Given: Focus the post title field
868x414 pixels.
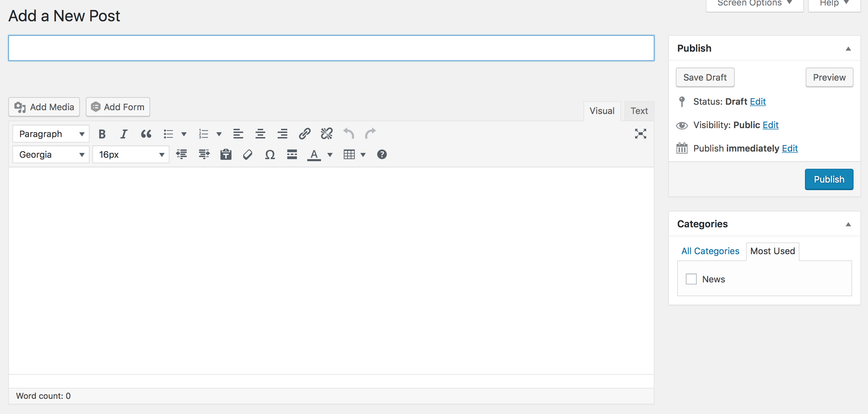Looking at the screenshot, I should (331, 48).
